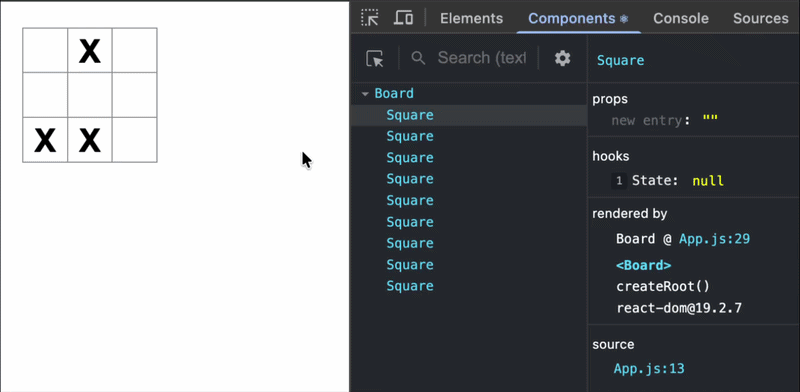Screen dimensions: 800x392
Task: Click the new entry prop field
Action: (647, 121)
